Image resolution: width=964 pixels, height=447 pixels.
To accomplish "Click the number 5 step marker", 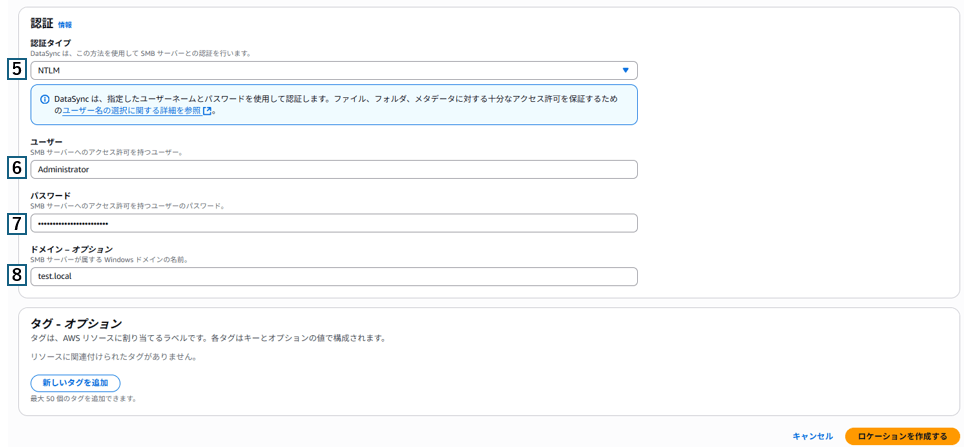I will click(x=16, y=70).
